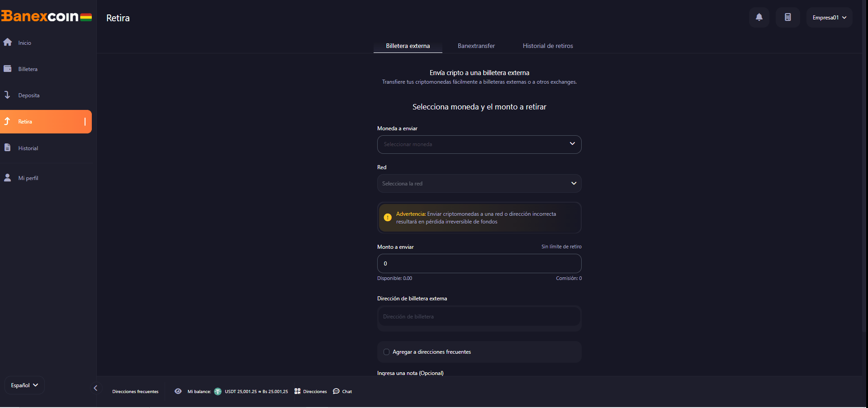Open notifications via the bell icon

(x=759, y=17)
